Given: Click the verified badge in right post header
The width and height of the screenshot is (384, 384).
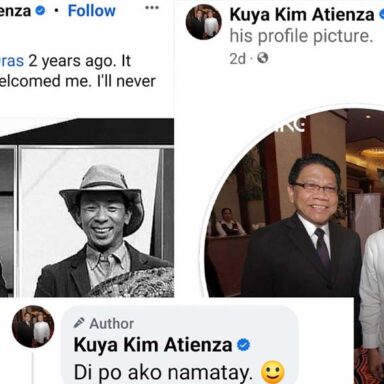Looking at the screenshot, I should tap(381, 15).
